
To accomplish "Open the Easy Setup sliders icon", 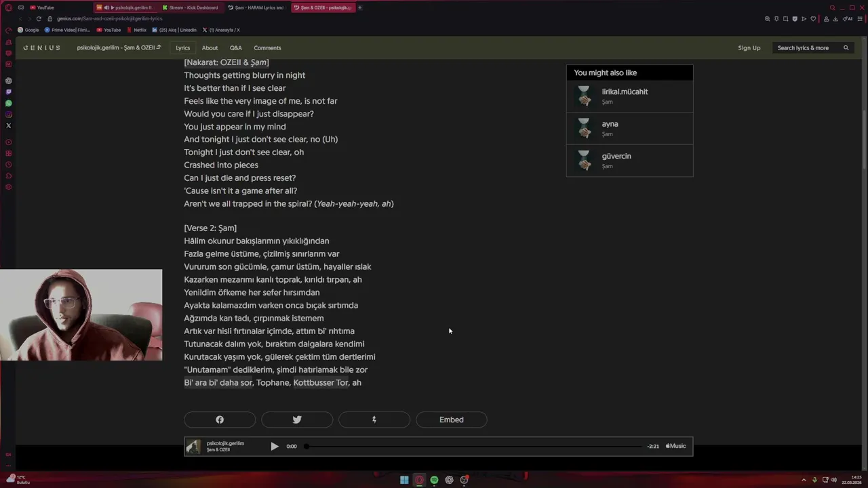I will point(860,18).
